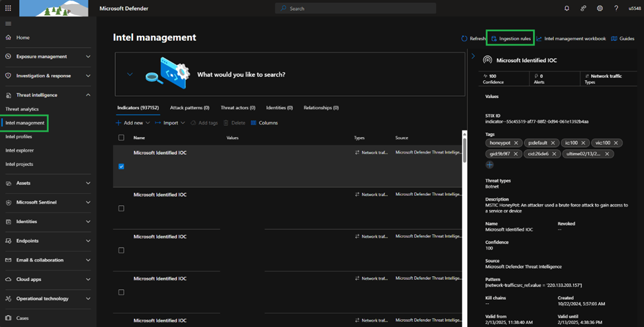Switch to Attack patterns (0) tab

(190, 108)
